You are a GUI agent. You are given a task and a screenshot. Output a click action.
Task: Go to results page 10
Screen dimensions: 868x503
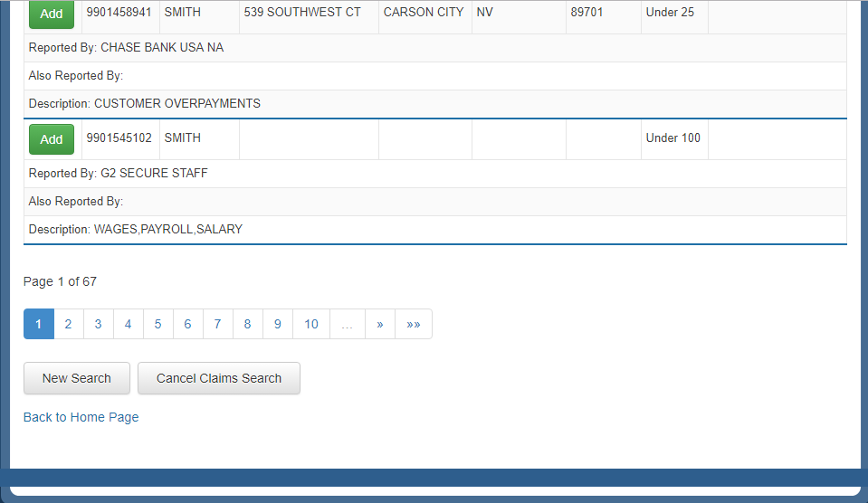(311, 324)
